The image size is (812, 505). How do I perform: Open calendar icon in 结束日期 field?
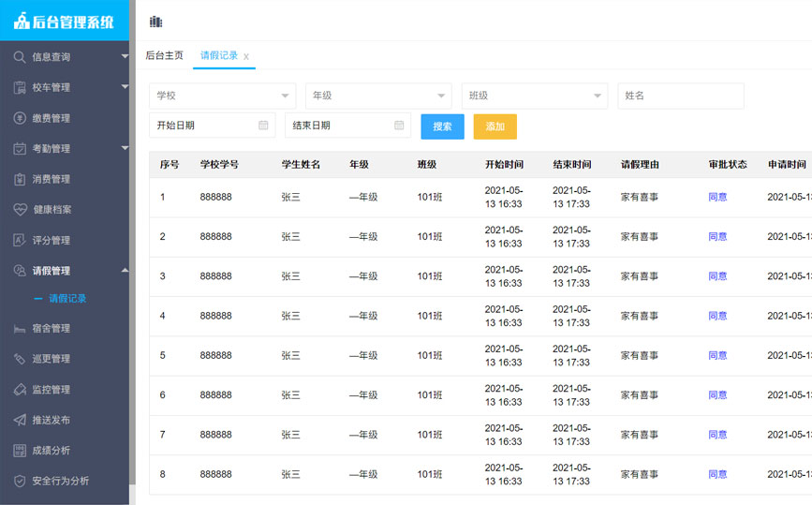tap(399, 125)
